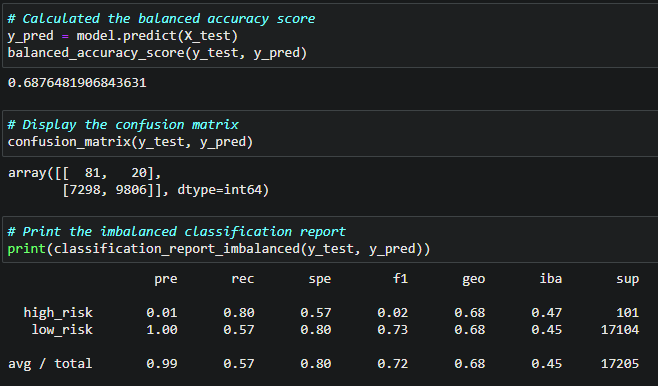
Task: Select avg / total geo value 0.68
Action: (x=470, y=364)
